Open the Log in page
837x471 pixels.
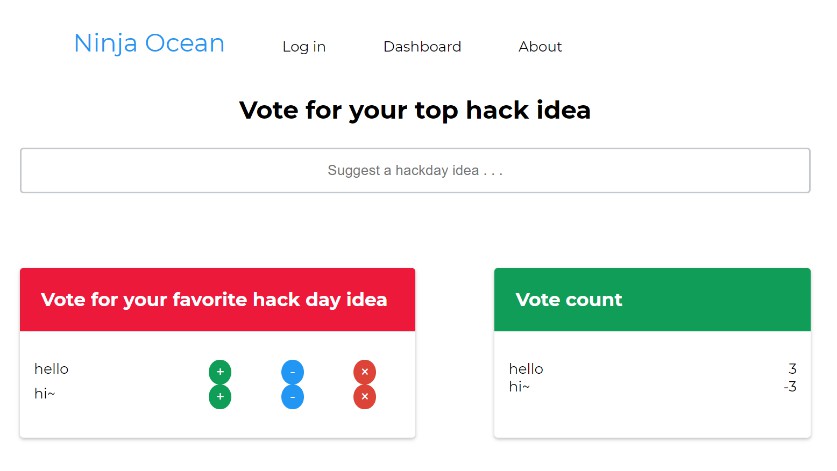(x=304, y=47)
